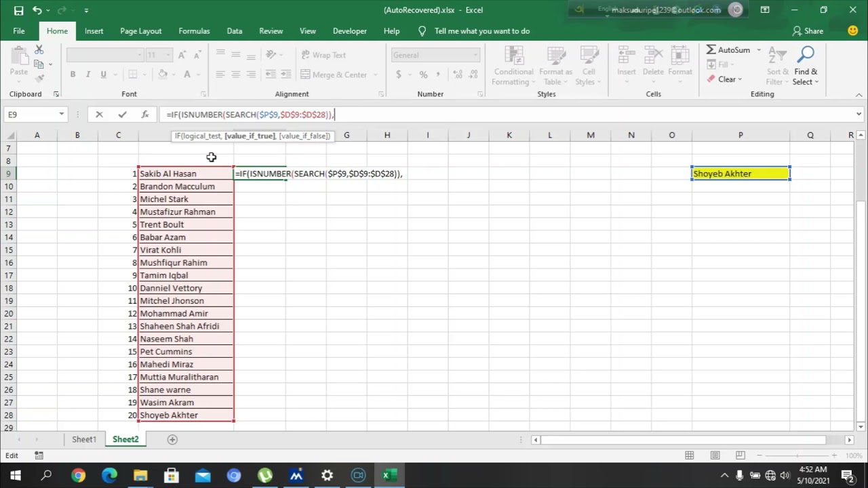Switch to Page Break Preview in status bar
Screen dimensions: 868x488
[741, 455]
